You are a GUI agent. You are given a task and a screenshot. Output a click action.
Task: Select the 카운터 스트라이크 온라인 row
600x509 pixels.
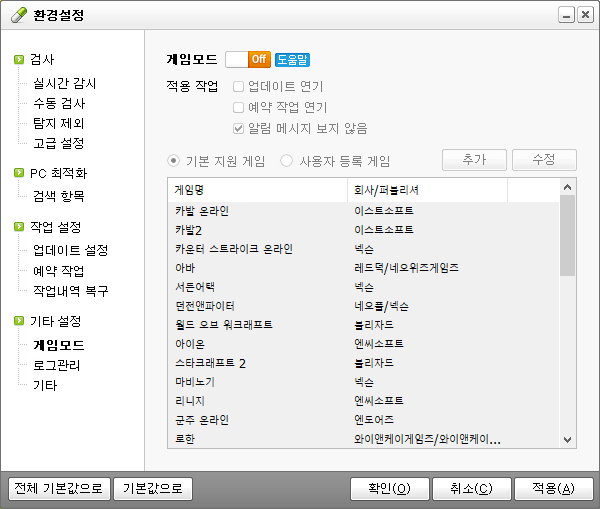pos(364,249)
